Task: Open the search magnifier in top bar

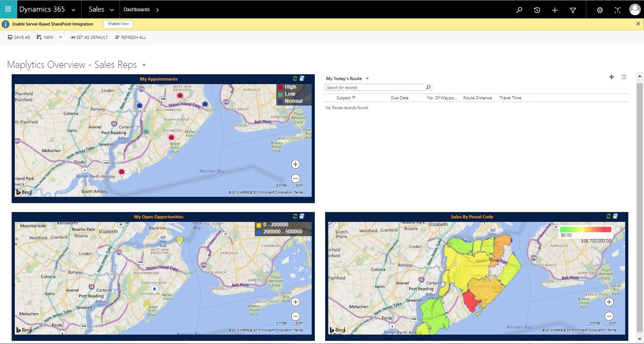Action: tap(519, 10)
